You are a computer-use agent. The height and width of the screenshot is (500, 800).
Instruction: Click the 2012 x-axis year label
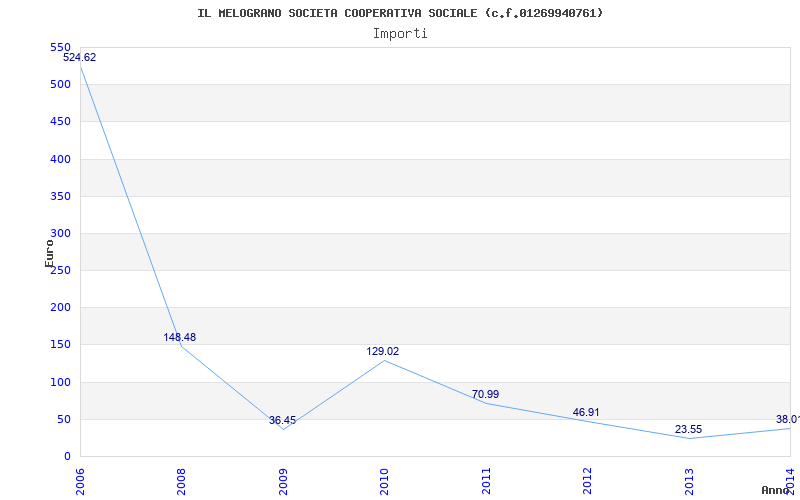pyautogui.click(x=587, y=483)
